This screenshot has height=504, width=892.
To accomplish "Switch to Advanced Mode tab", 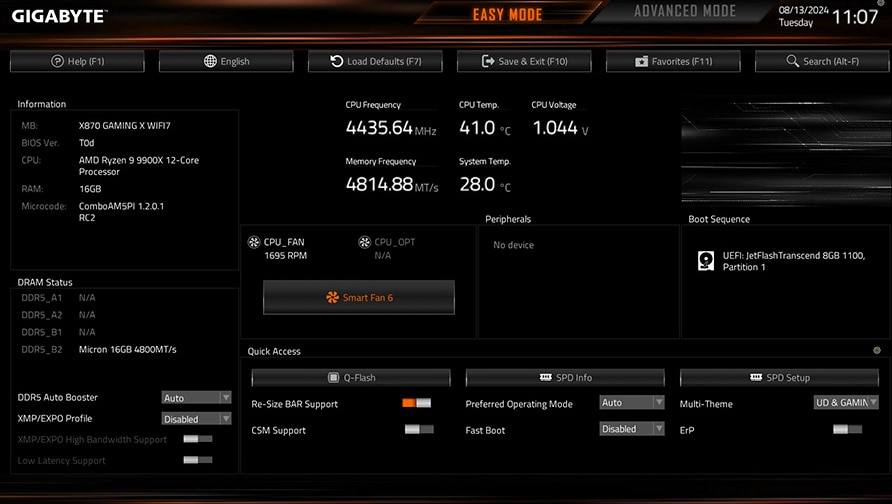I will (x=685, y=12).
